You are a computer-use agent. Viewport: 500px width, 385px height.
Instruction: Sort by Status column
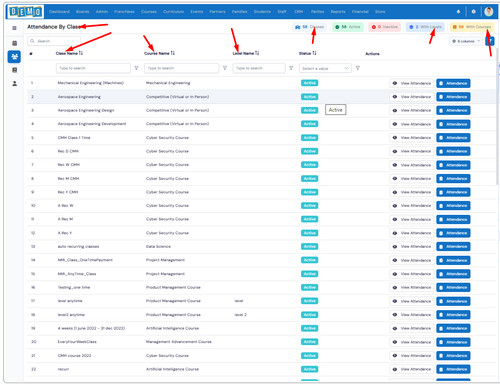(x=314, y=53)
